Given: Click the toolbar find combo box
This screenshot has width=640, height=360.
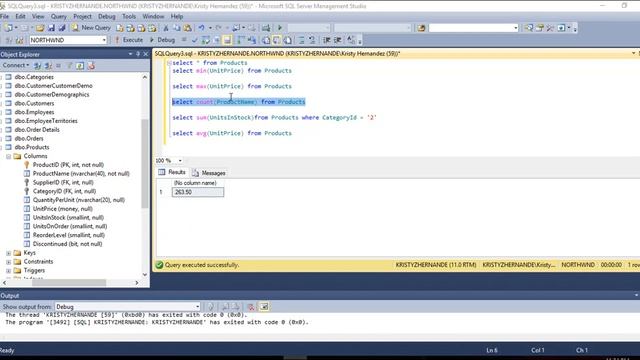Looking at the screenshot, I should (x=473, y=28).
